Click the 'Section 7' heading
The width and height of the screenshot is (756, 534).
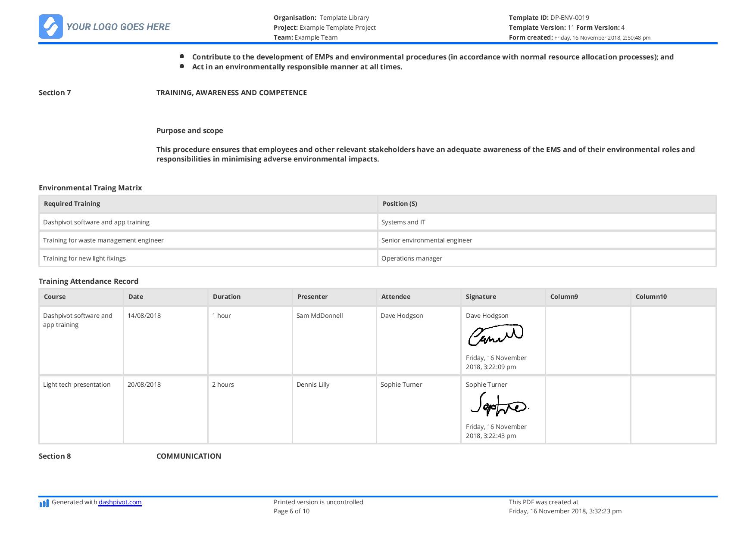(55, 92)
